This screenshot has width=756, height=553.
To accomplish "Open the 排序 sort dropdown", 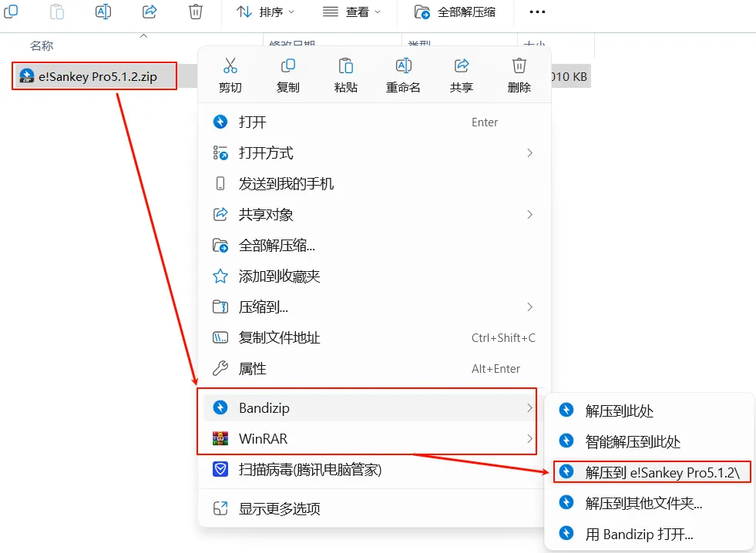I will point(265,12).
